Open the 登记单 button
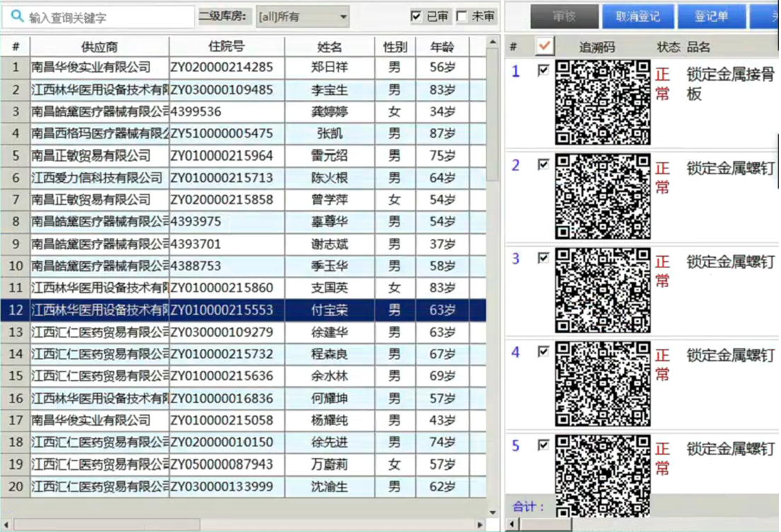The image size is (781, 532). (712, 16)
